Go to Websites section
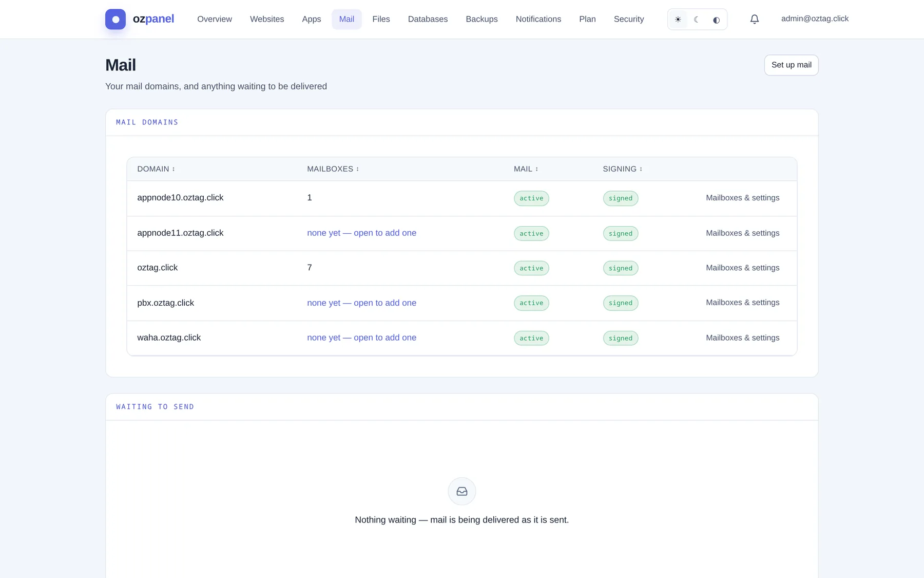 point(267,19)
